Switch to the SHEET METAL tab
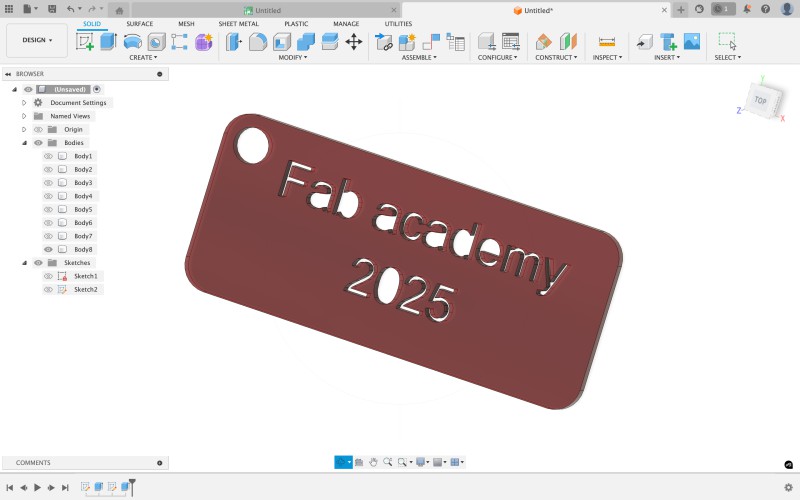 (238, 24)
